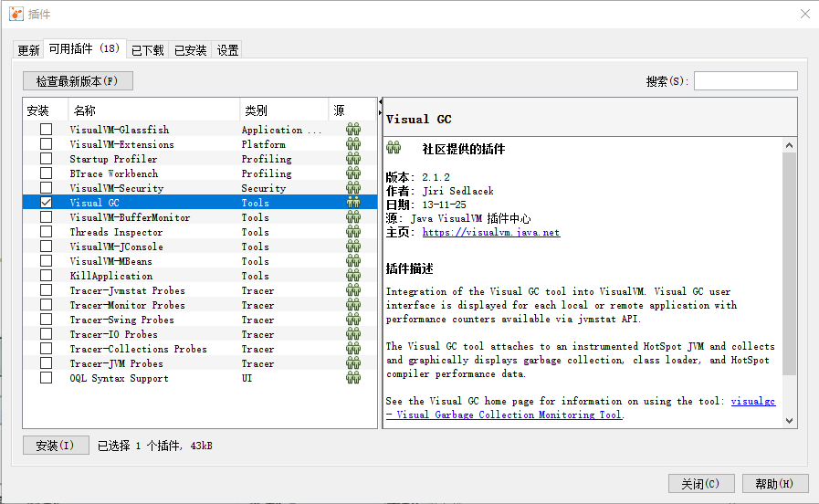Click the source icon in Tracer-Monitor Probes row

tap(353, 304)
